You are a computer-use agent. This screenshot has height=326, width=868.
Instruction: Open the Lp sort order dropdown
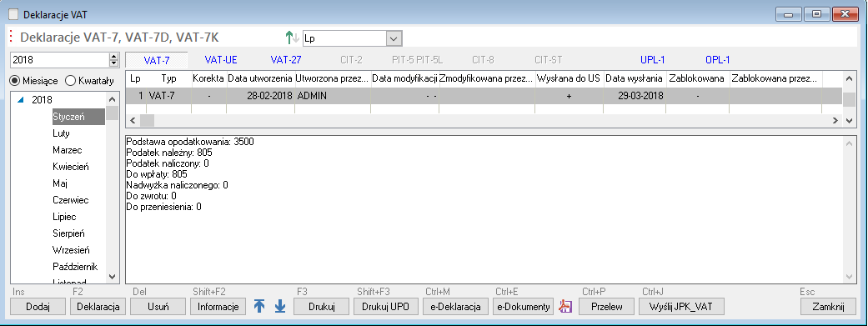point(394,38)
